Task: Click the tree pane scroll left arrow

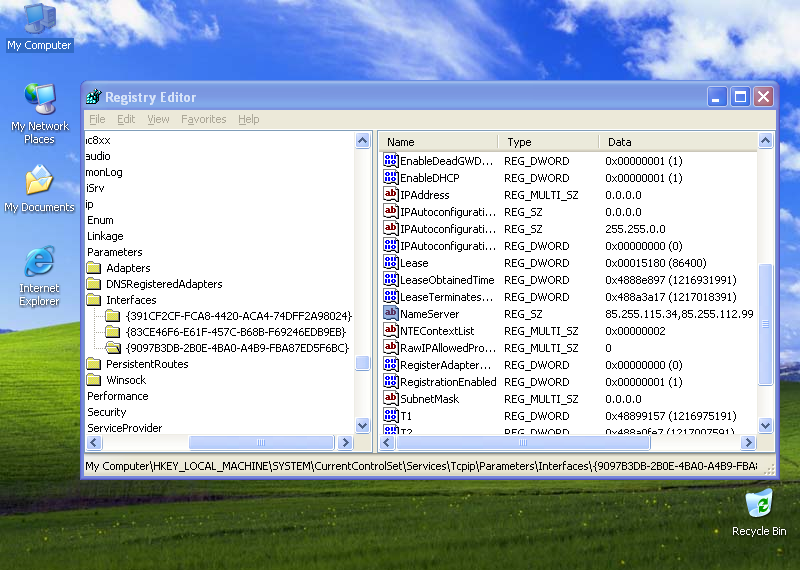Action: tap(94, 442)
